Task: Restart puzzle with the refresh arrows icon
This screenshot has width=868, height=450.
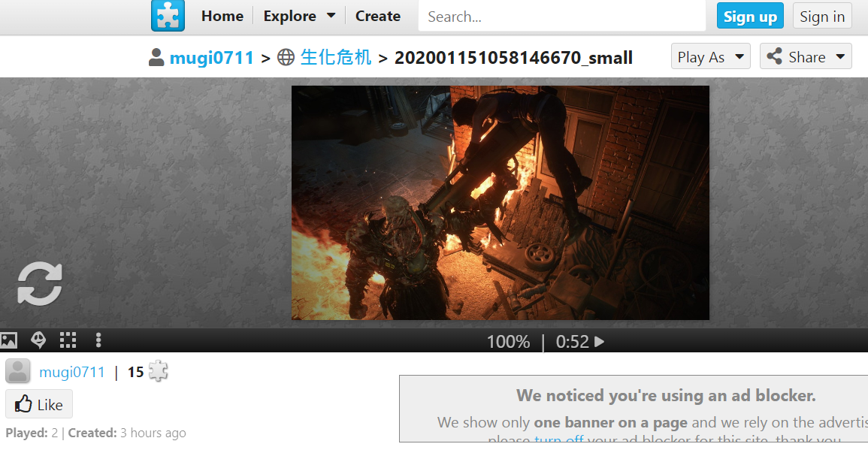Action: 40,283
